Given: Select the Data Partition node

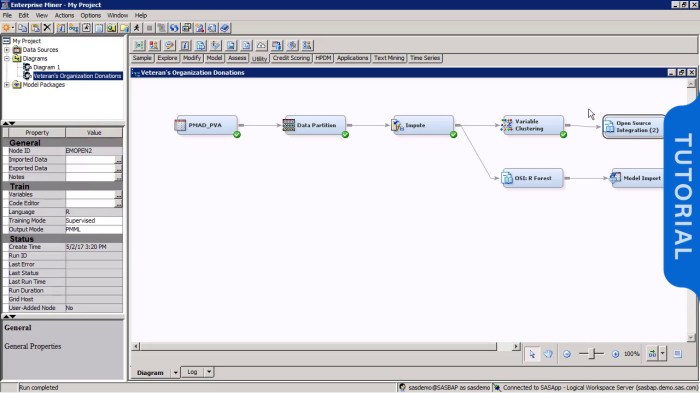Looking at the screenshot, I should [x=315, y=125].
